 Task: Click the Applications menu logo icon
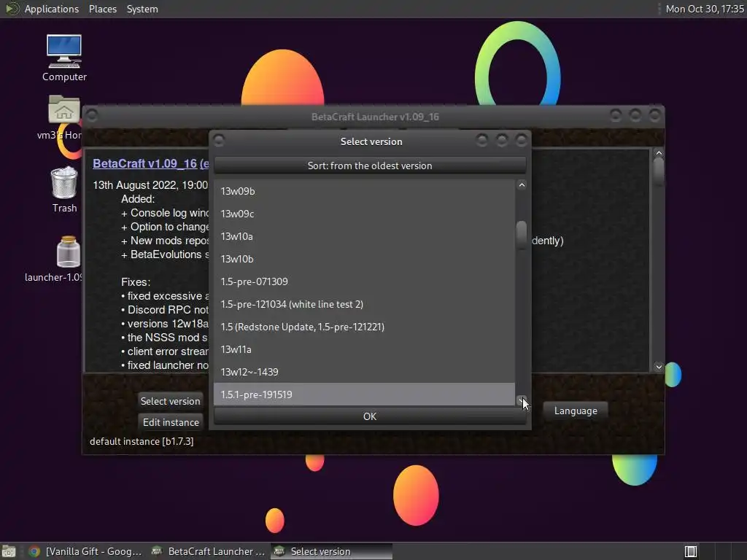click(x=12, y=9)
